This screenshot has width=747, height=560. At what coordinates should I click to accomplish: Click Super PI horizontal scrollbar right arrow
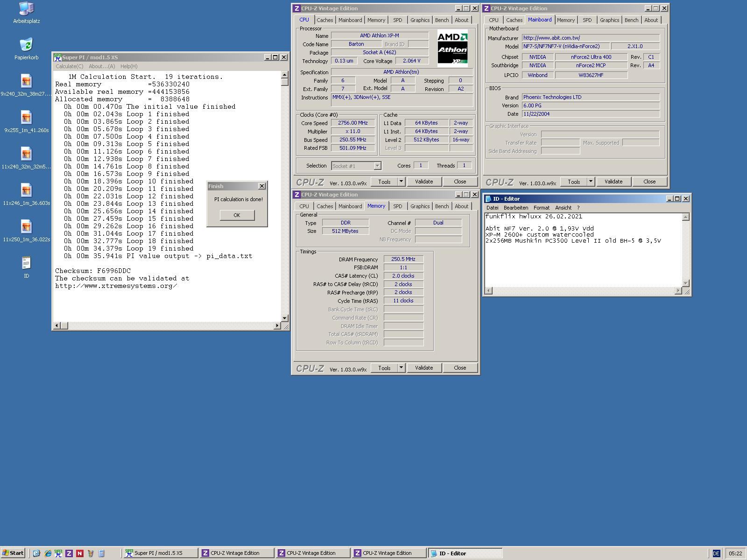click(x=277, y=325)
